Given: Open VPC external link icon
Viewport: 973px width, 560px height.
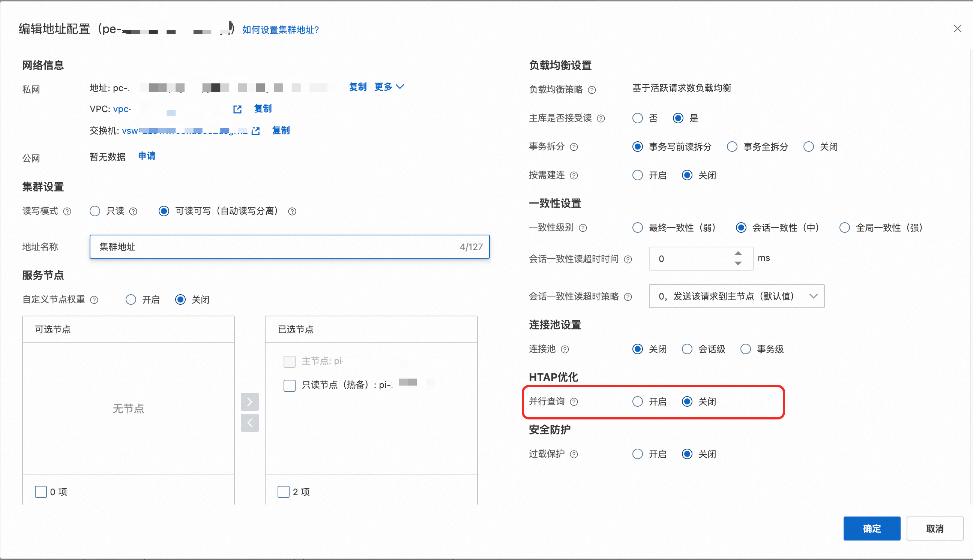Looking at the screenshot, I should click(x=237, y=109).
